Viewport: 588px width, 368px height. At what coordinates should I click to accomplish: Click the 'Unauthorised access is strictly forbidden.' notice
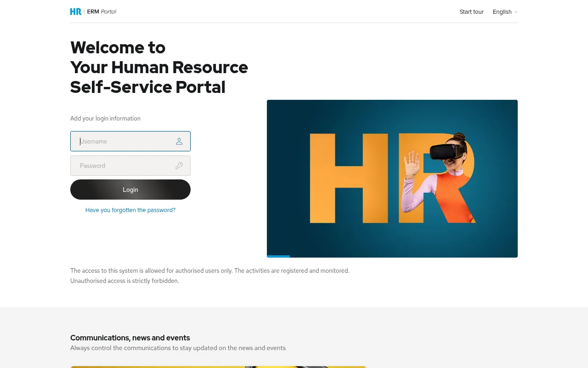pos(124,281)
